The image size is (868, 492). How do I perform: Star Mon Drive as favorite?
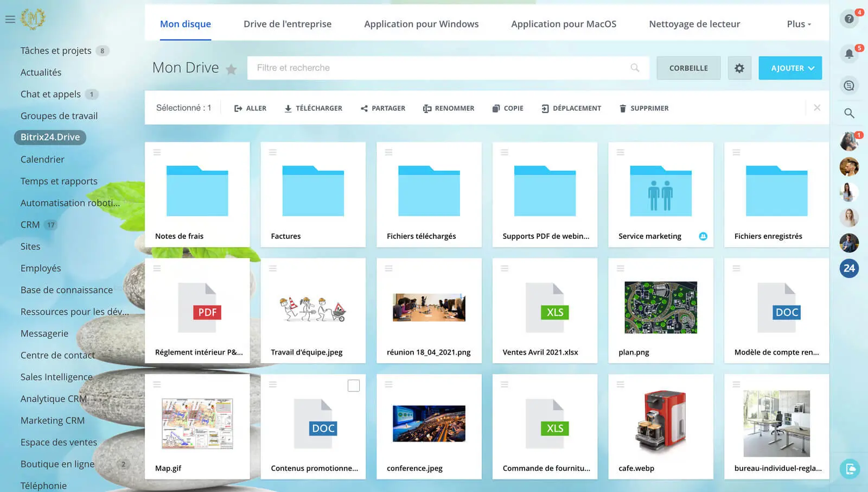click(x=231, y=70)
